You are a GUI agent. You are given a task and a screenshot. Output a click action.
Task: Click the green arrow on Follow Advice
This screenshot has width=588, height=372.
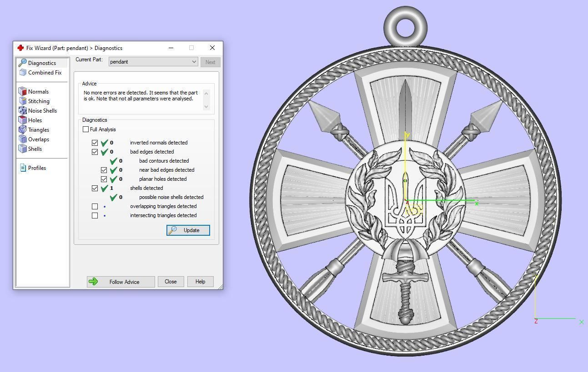(x=93, y=282)
